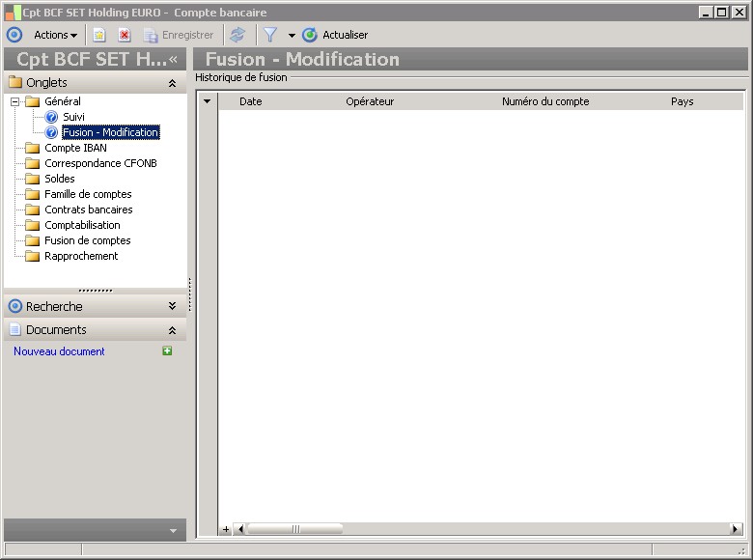Click the Rapprochement folder icon
The width and height of the screenshot is (753, 560).
tap(32, 256)
